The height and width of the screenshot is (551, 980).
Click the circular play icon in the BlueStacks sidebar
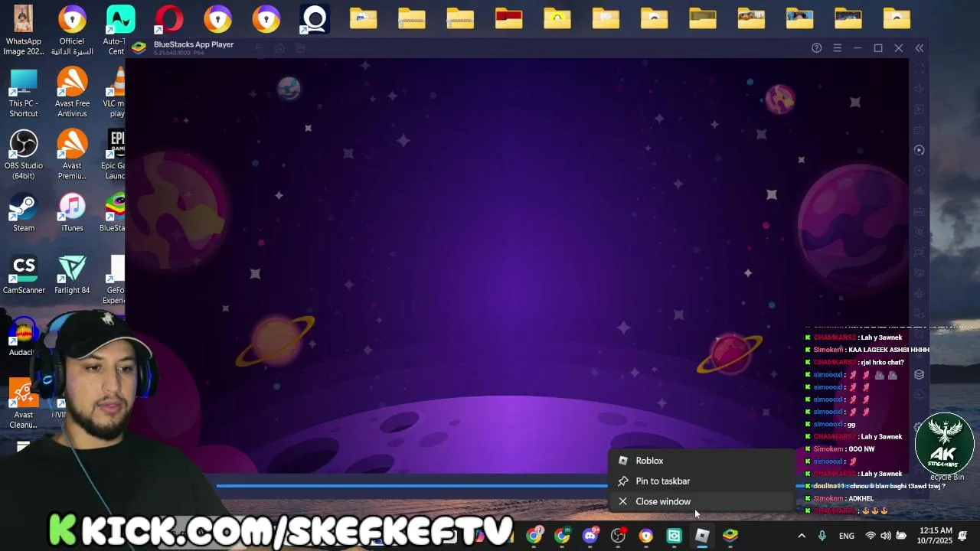pos(920,150)
